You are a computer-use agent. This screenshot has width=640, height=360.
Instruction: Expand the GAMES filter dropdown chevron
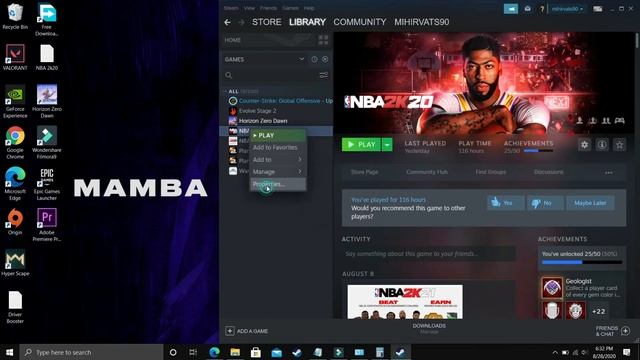coord(301,59)
